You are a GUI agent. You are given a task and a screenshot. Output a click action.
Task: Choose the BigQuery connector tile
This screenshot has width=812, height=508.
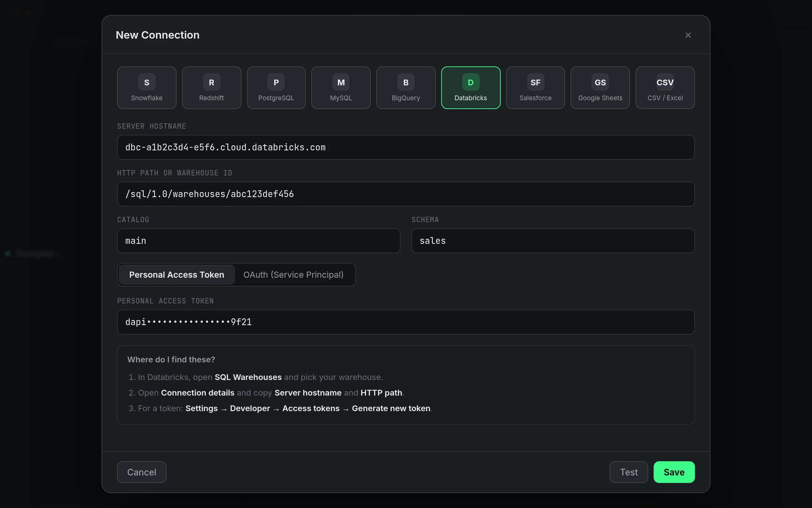click(406, 88)
